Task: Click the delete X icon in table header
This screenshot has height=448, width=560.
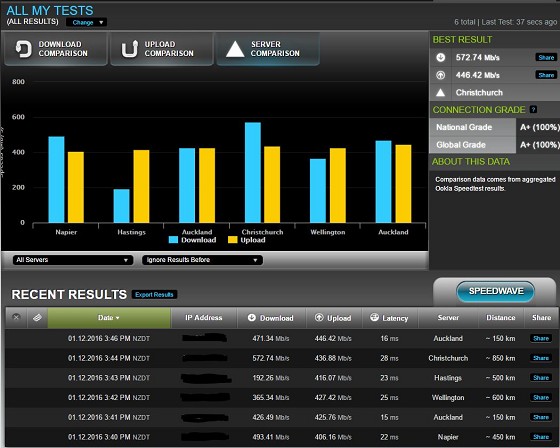Action: pyautogui.click(x=16, y=317)
